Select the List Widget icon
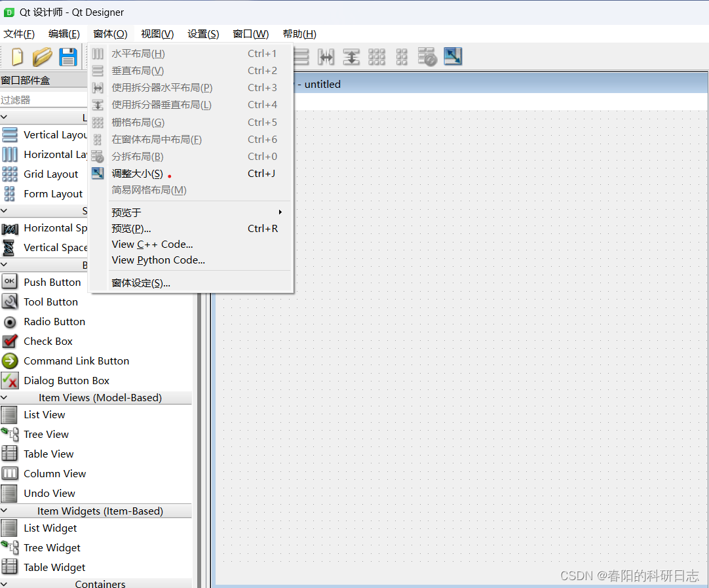This screenshot has width=709, height=588. [9, 528]
